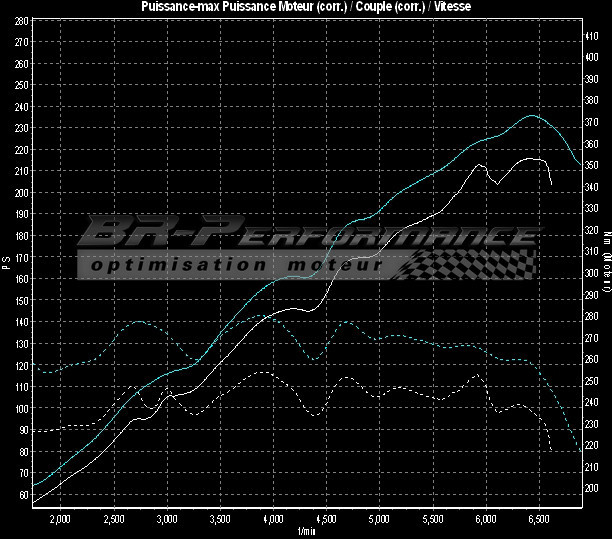The height and width of the screenshot is (539, 612).
Task: Select the 2,000 rpm tick on the horizontal axis
Action: (x=60, y=520)
